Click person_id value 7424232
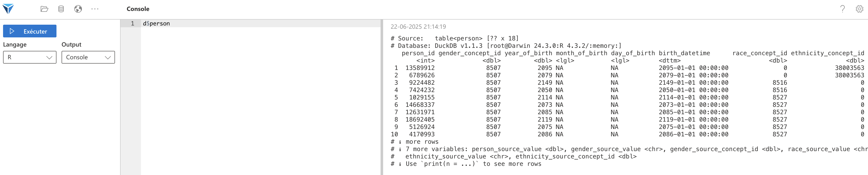 [x=422, y=90]
